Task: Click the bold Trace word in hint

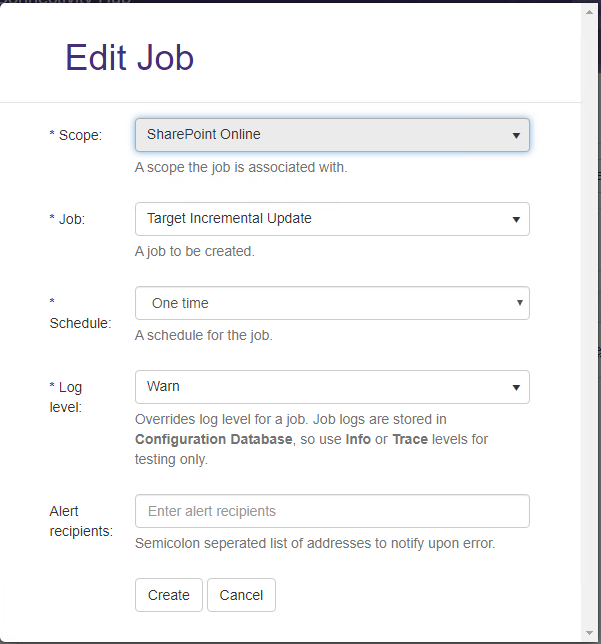Action: tap(410, 439)
